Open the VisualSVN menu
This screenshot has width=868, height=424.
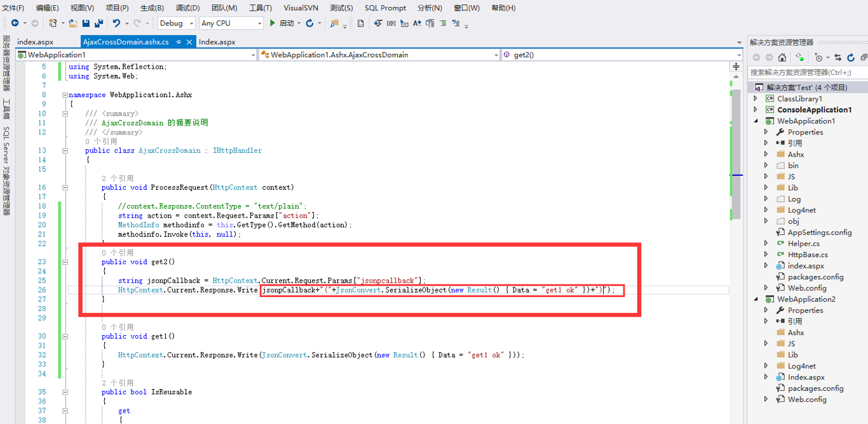[x=302, y=8]
